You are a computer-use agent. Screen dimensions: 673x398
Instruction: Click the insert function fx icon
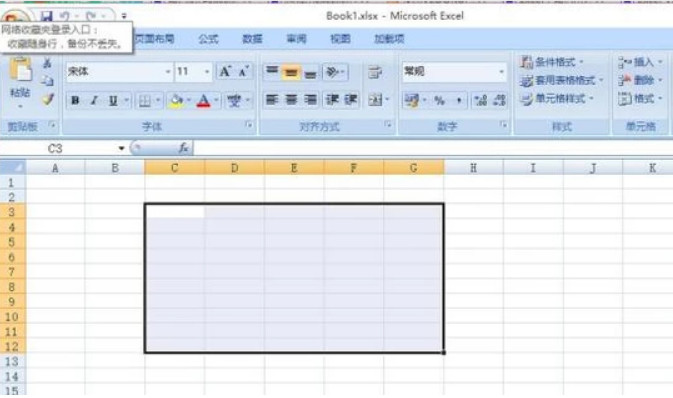183,148
